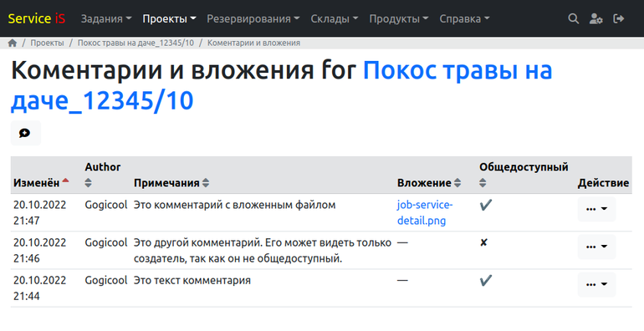Click 'Коментарии и вложения' breadcrumb text
This screenshot has height=331, width=644.
[x=253, y=43]
